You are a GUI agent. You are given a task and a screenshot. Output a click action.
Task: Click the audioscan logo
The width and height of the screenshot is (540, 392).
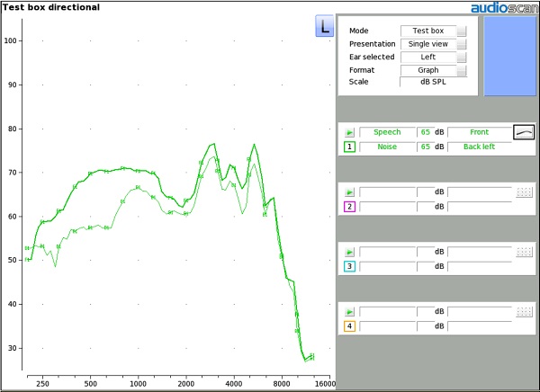(x=505, y=7)
